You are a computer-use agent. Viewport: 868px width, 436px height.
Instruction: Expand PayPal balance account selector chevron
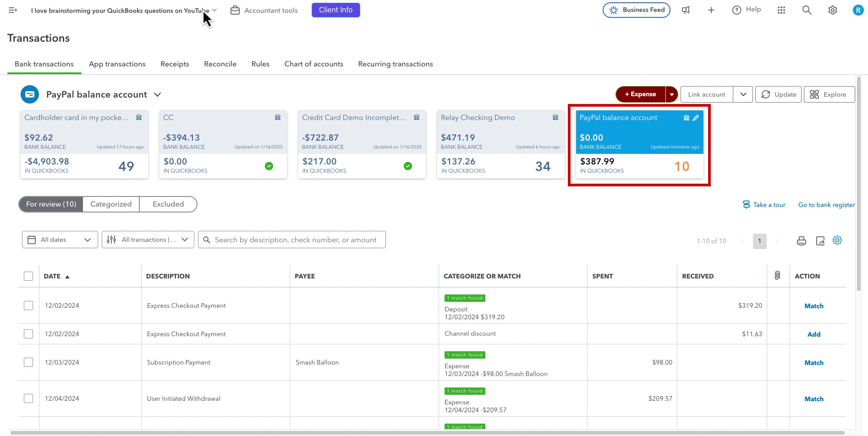coord(157,94)
